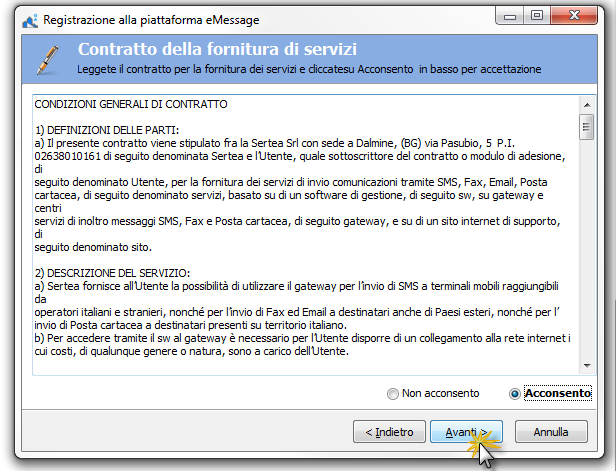This screenshot has width=616, height=471.
Task: Select the Acconsento radio button
Action: [515, 394]
